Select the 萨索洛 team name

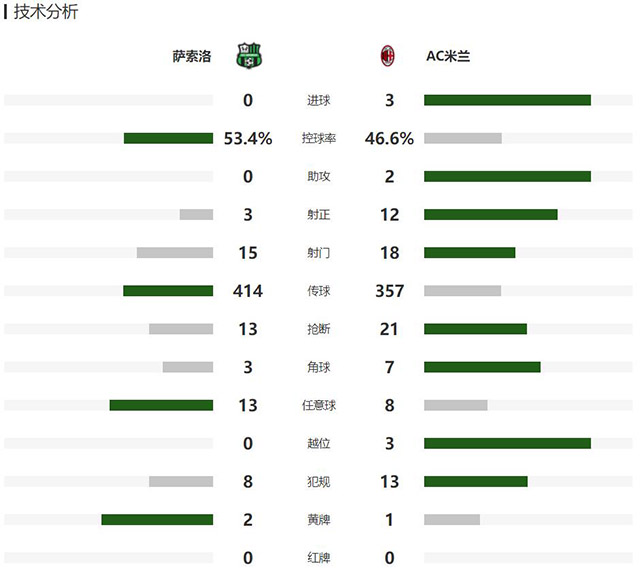192,57
